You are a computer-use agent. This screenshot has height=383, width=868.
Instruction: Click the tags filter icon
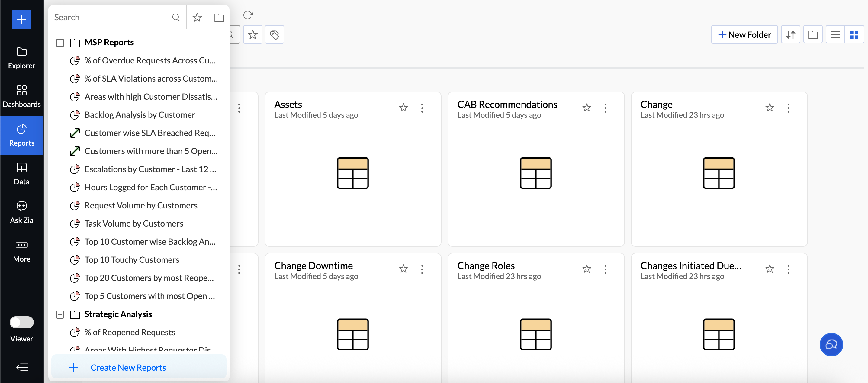tap(274, 34)
